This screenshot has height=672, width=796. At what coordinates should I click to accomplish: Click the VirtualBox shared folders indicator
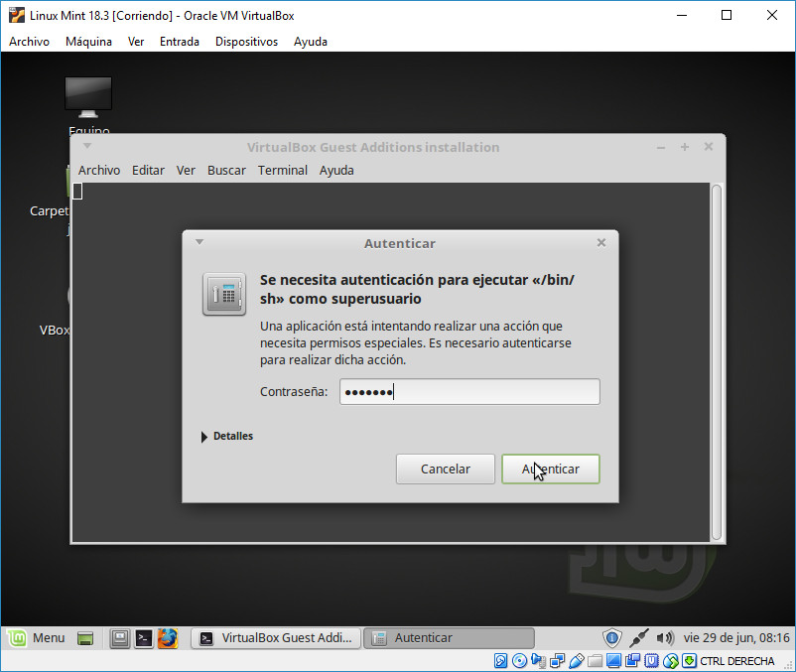click(595, 660)
